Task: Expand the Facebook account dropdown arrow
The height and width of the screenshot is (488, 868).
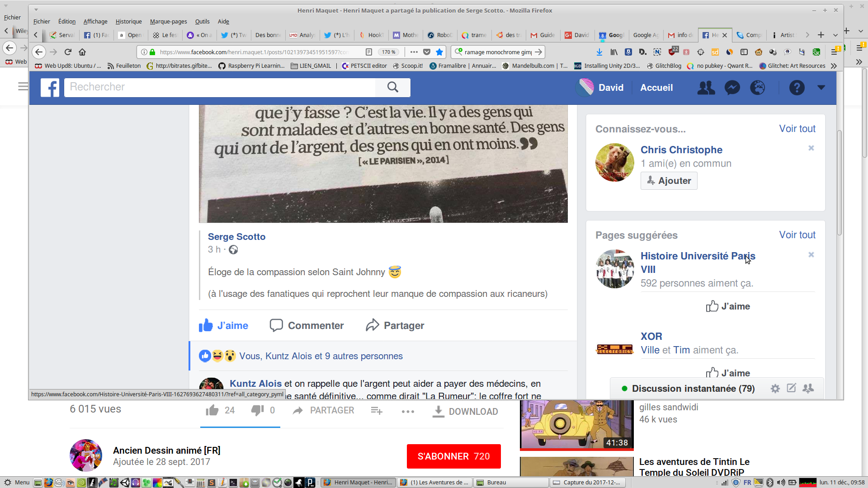Action: point(821,88)
